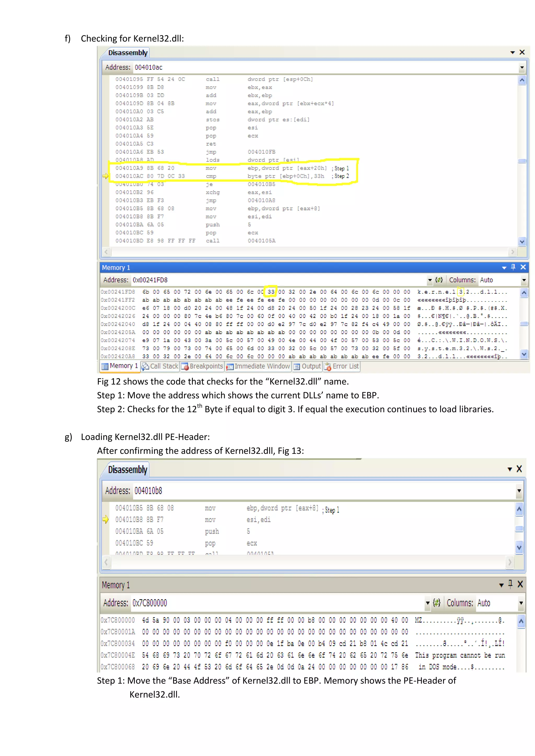535x756 pixels.
Task: Click the Breakpoints tab icon
Action: [x=185, y=367]
